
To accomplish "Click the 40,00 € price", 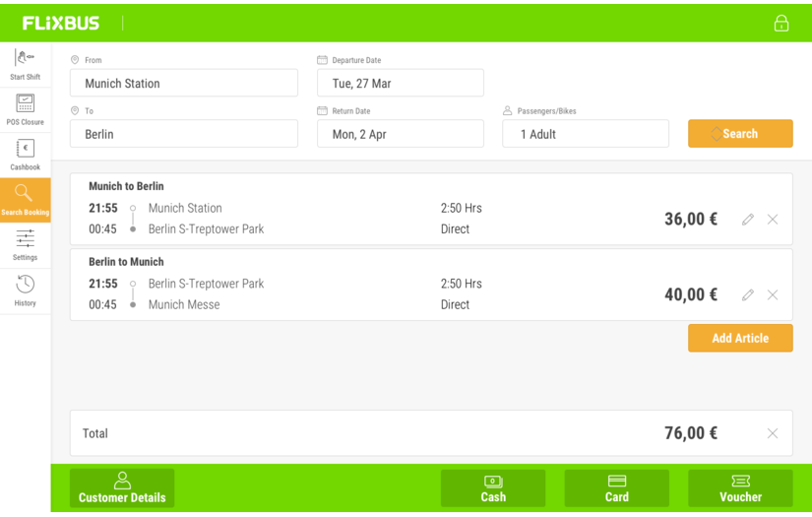I will 691,294.
